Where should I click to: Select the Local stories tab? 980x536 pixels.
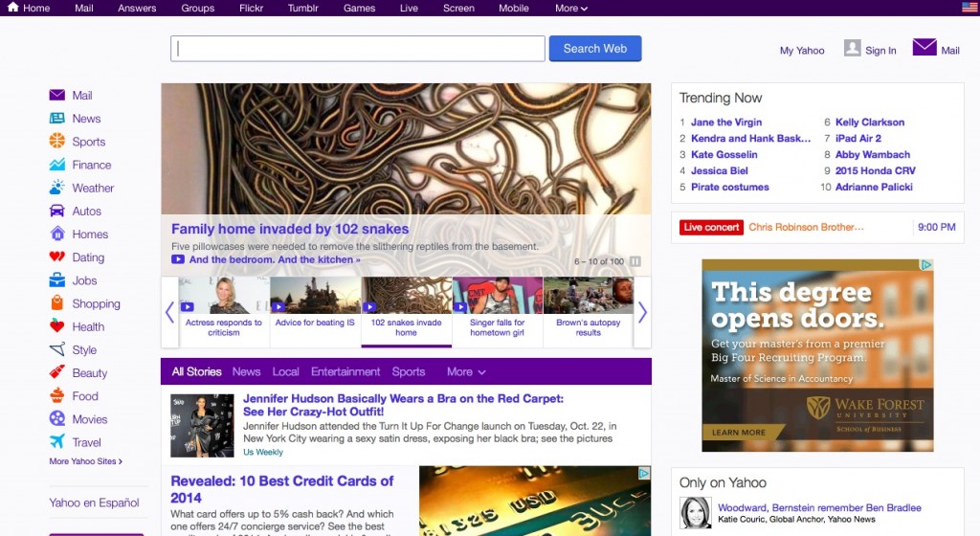point(285,372)
